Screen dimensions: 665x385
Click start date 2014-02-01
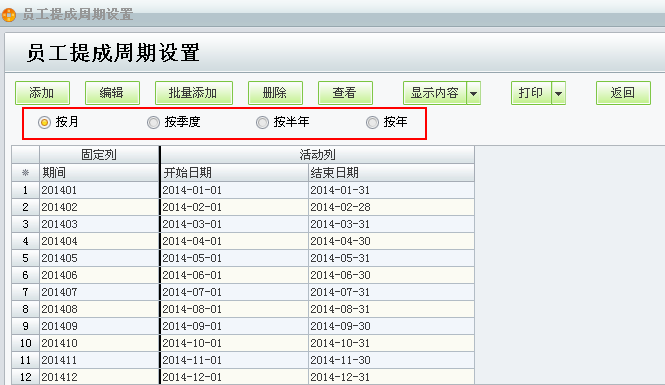click(235, 207)
